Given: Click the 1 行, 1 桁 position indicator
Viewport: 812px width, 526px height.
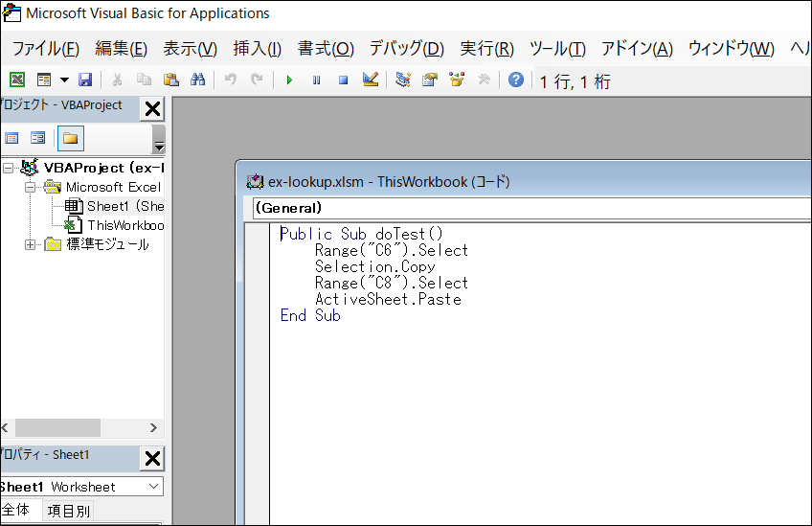Looking at the screenshot, I should click(x=575, y=81).
